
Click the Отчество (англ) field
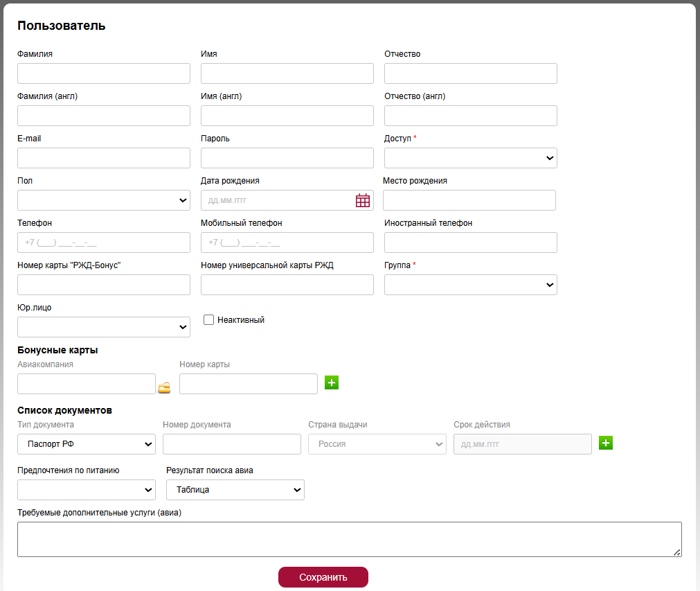click(x=471, y=116)
